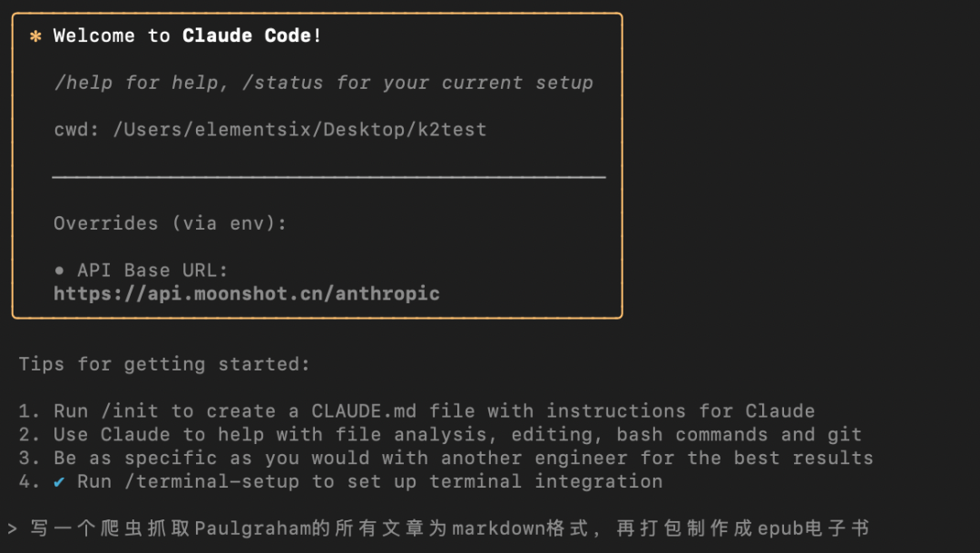Click the Tips for getting started heading
This screenshot has height=553, width=980.
pos(164,364)
